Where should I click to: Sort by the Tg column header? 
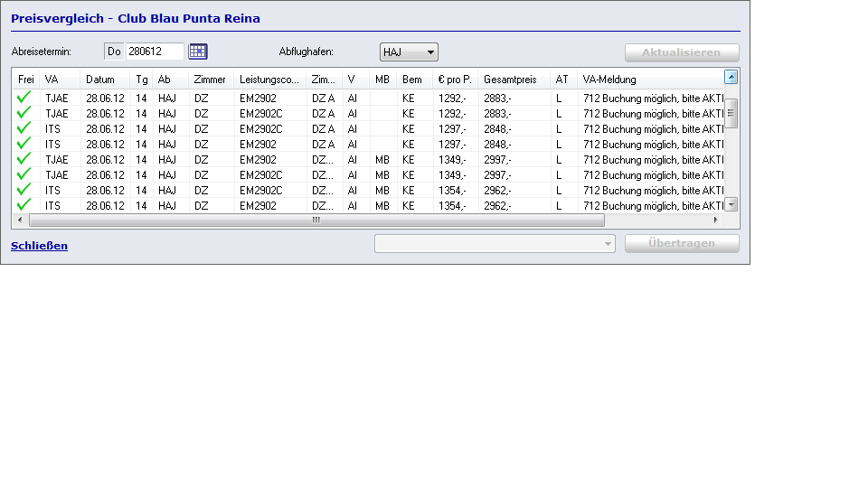click(141, 80)
